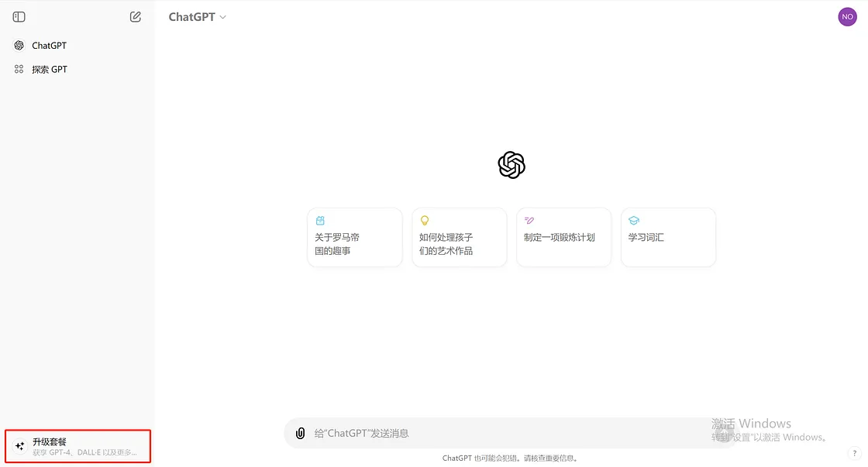Open the 关于罗马帝国的趣事 suggestion card
Viewport: 868px width, 467px height.
354,237
